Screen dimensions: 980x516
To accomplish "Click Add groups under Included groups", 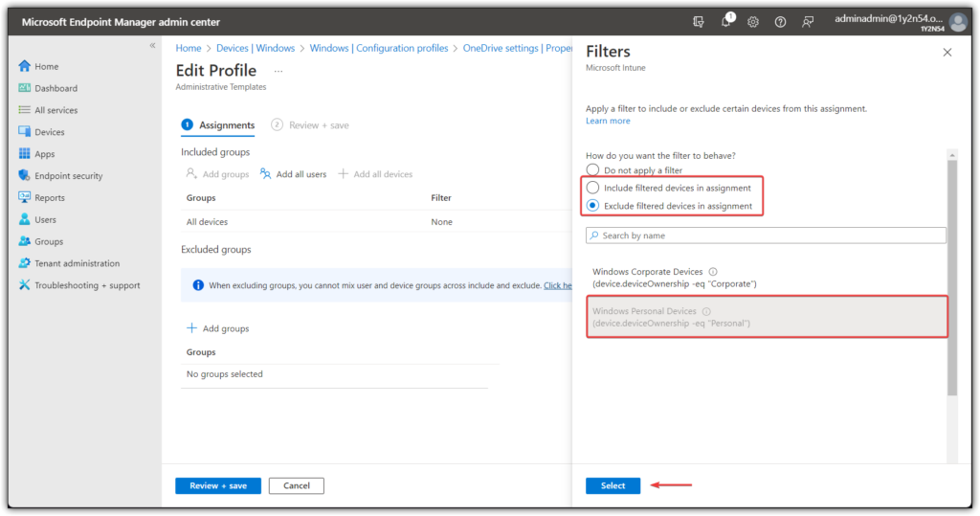I will (x=217, y=174).
